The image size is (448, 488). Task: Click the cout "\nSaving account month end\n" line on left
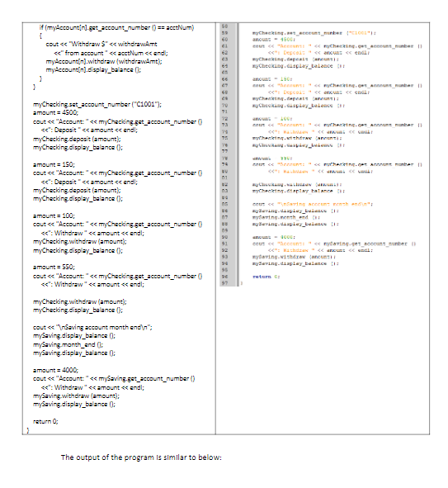(x=92, y=327)
